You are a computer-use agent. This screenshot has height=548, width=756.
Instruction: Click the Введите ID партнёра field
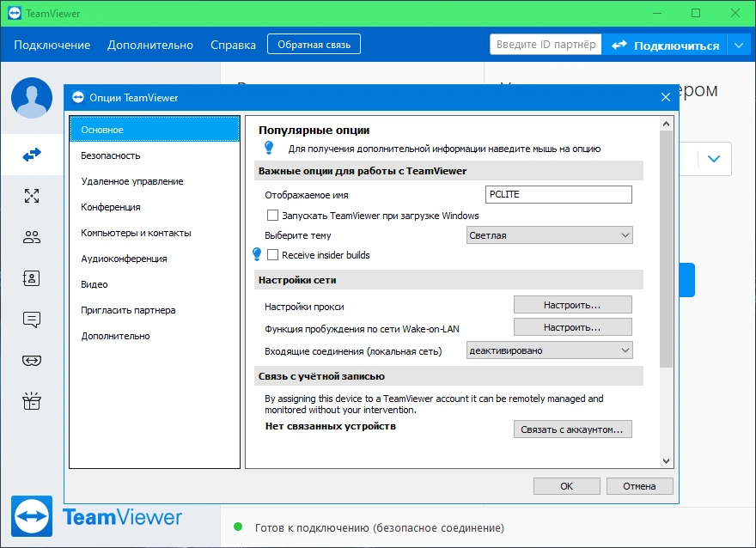click(x=546, y=45)
